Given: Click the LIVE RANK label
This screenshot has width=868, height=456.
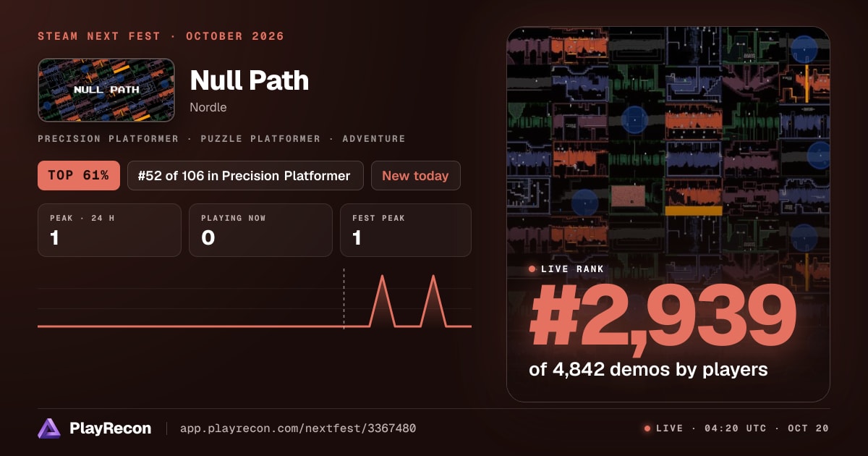Looking at the screenshot, I should click(x=572, y=269).
